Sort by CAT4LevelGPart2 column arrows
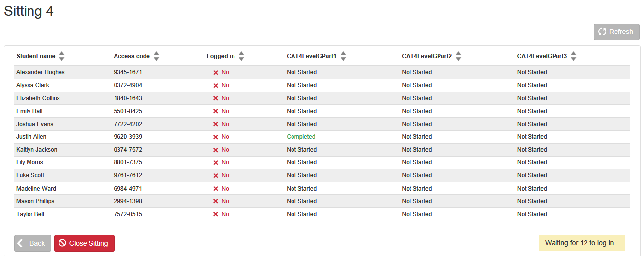The width and height of the screenshot is (644, 256). click(x=458, y=56)
